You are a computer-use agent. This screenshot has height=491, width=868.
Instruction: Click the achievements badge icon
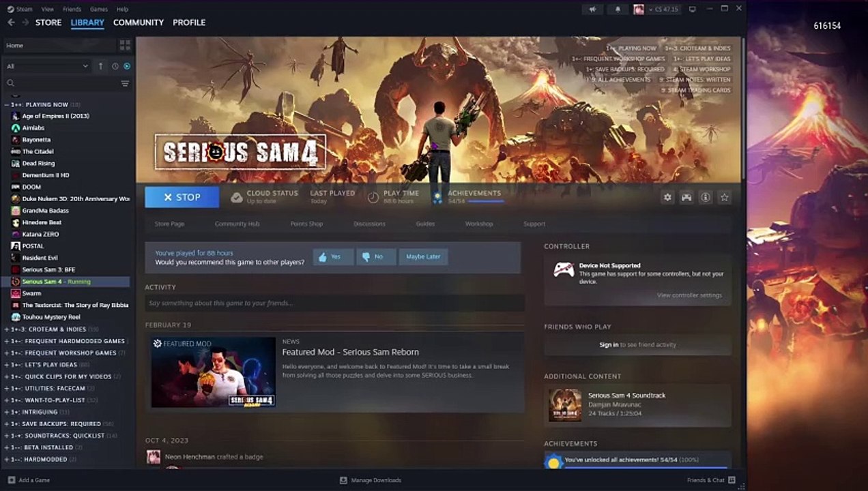[437, 197]
